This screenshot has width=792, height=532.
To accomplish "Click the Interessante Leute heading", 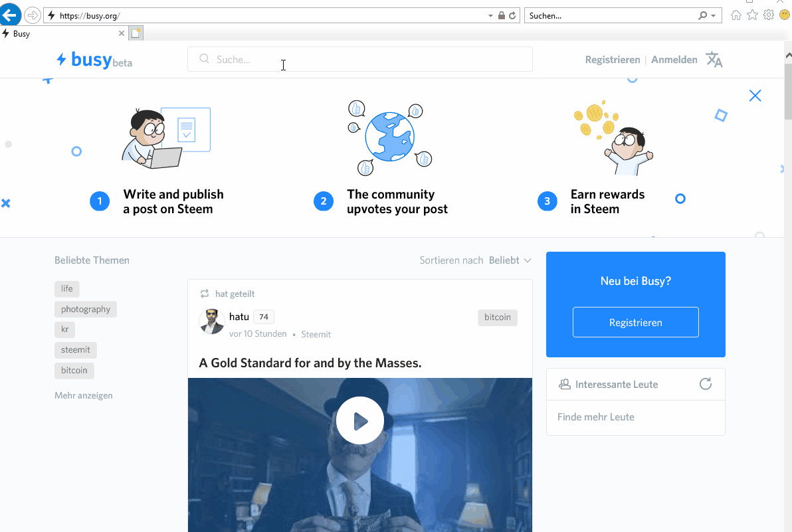I will [x=616, y=385].
